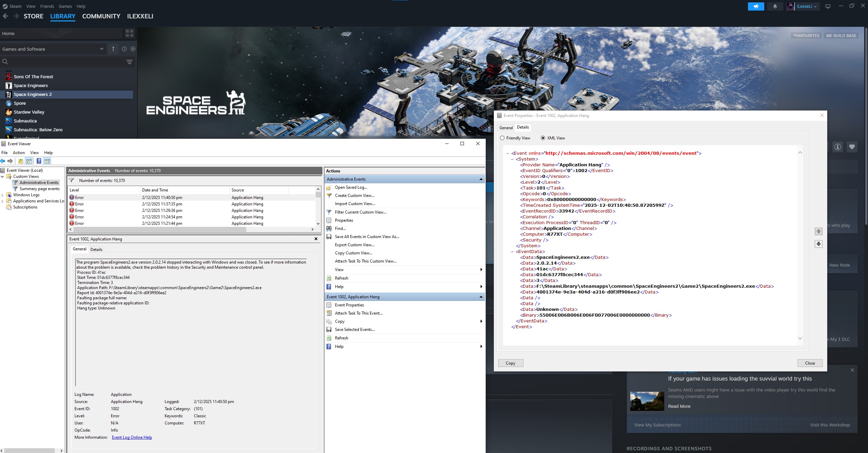This screenshot has height=453, width=868.
Task: Open the Games and Software dropdown
Action: point(53,49)
